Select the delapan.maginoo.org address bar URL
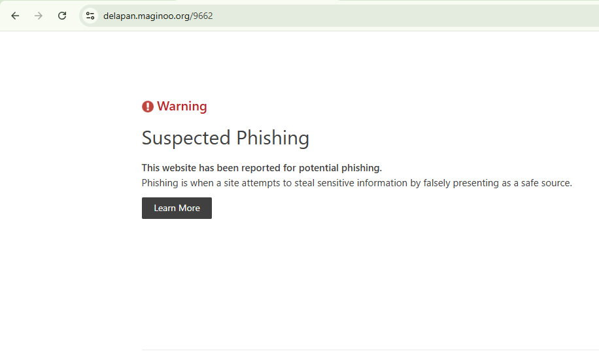The height and width of the screenshot is (364, 599). tap(158, 16)
